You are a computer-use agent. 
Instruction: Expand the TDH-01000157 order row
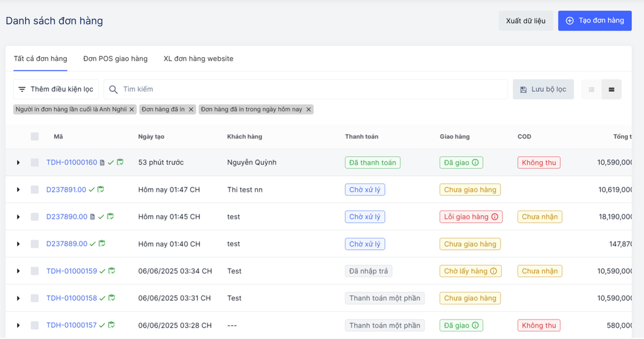point(18,326)
